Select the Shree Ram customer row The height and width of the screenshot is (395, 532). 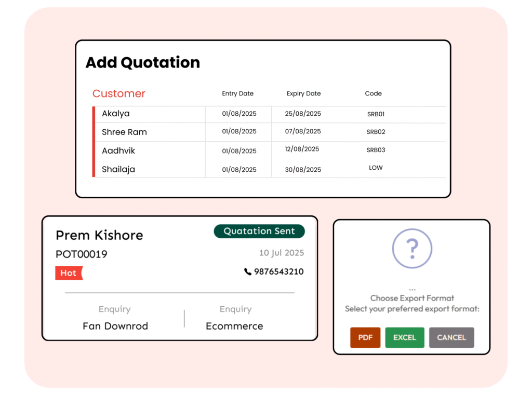[124, 132]
